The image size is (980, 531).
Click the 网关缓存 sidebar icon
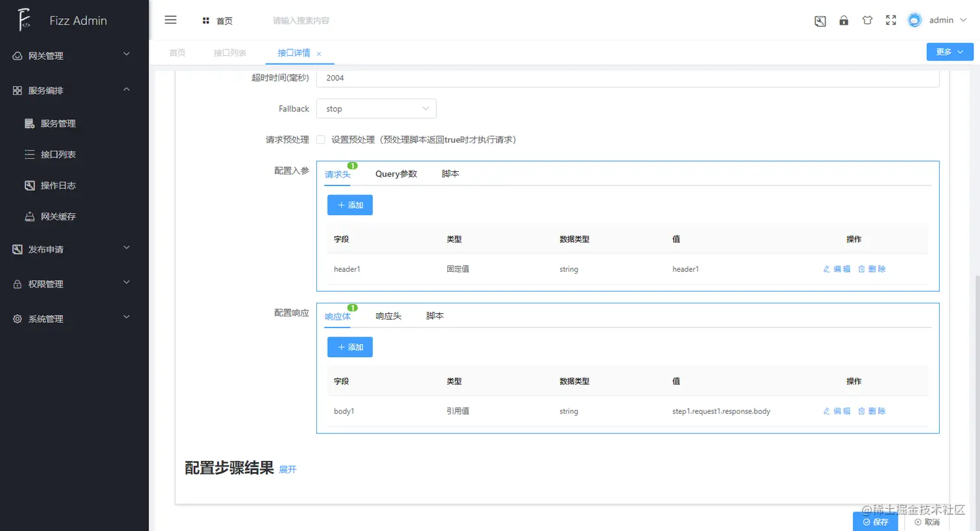(x=30, y=217)
